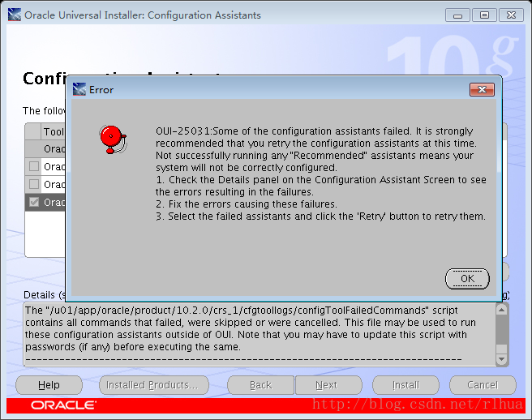Click the Install button

click(x=405, y=385)
